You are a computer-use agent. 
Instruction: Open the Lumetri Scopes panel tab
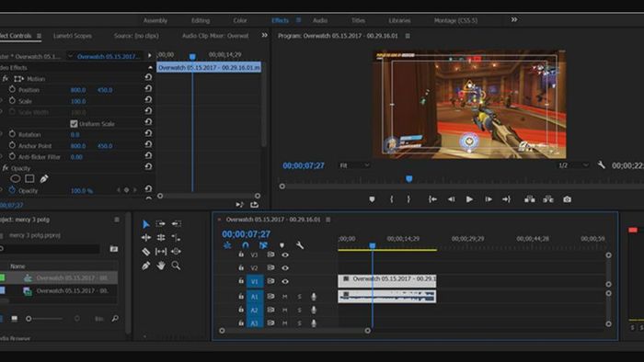point(73,36)
